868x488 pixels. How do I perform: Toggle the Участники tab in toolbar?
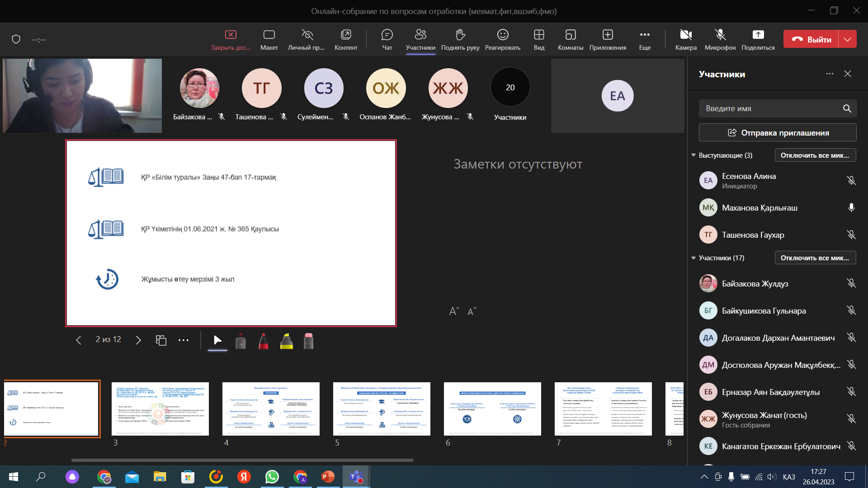420,39
